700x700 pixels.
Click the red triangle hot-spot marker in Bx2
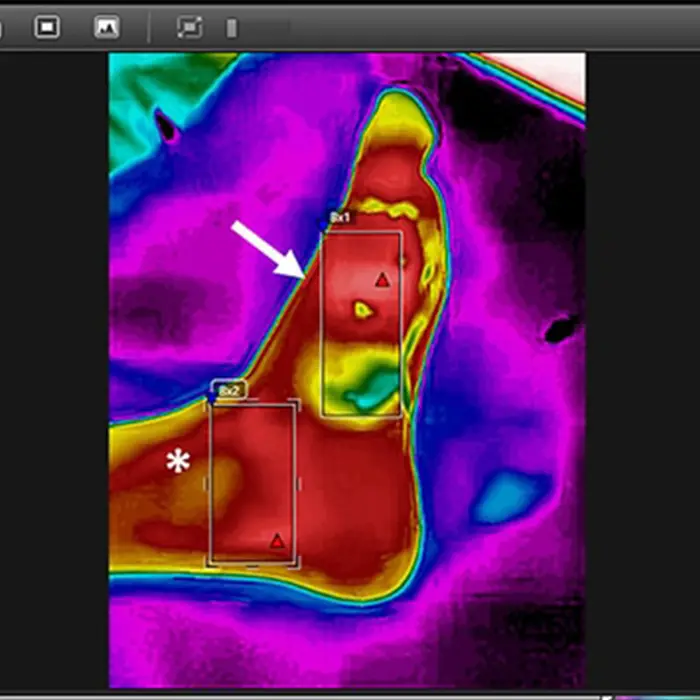pos(277,541)
